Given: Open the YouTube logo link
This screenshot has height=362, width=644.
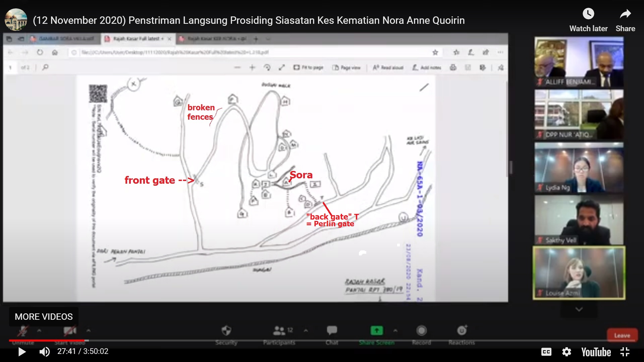Looking at the screenshot, I should coord(596,352).
